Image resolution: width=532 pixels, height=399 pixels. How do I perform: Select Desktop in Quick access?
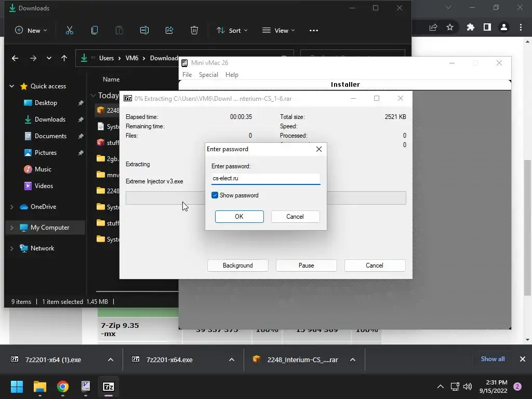click(46, 103)
